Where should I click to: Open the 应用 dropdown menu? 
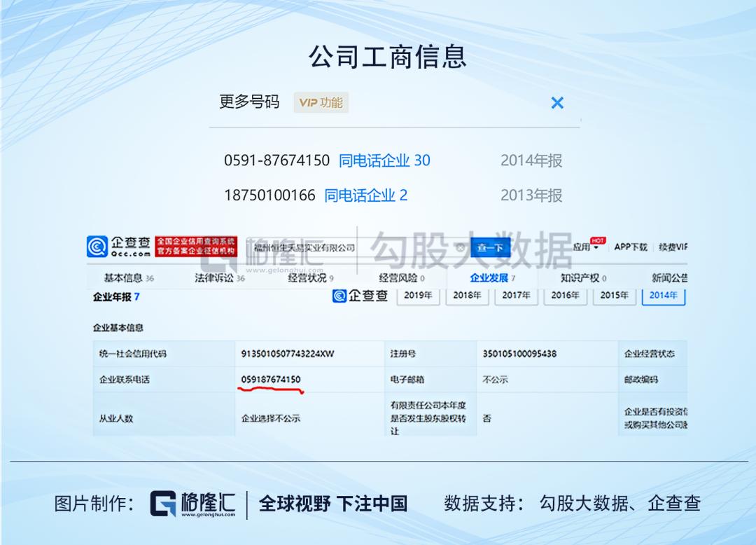585,247
